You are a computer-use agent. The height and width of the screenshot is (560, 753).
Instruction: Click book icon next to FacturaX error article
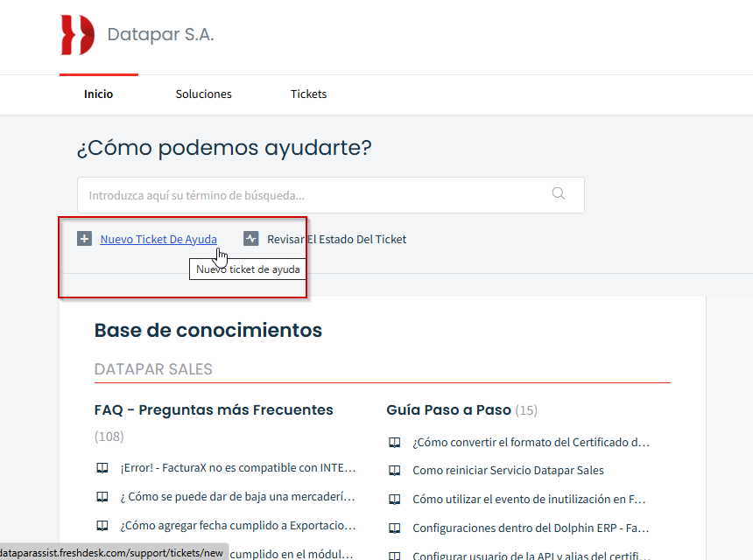(102, 468)
